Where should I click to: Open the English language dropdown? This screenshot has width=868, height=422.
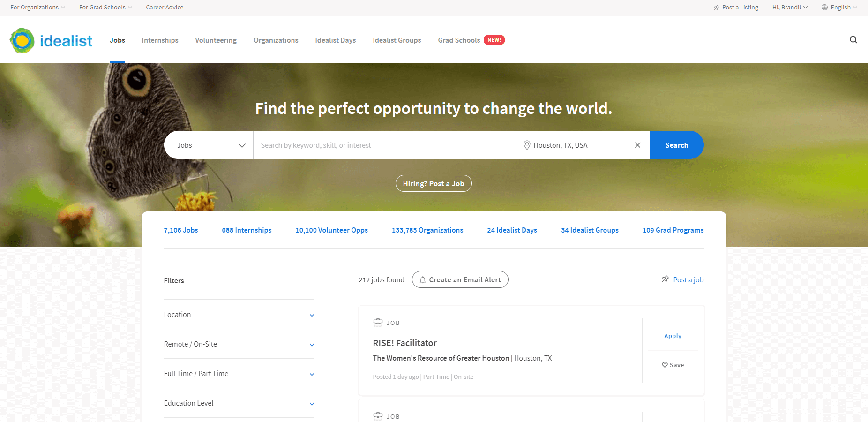click(844, 8)
